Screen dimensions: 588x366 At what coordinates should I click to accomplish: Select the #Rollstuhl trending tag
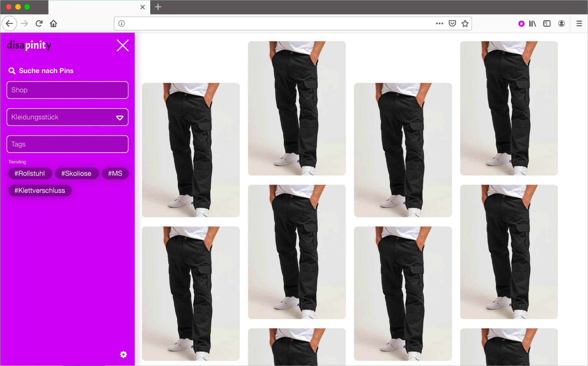(30, 173)
